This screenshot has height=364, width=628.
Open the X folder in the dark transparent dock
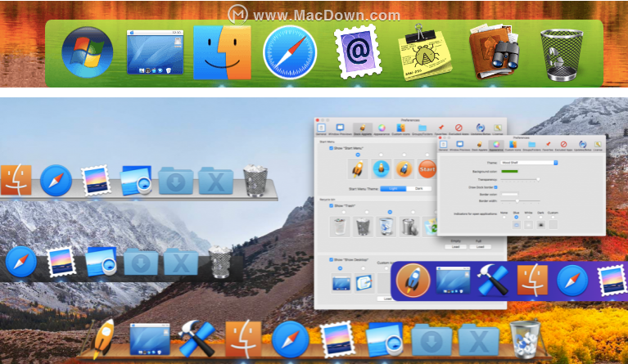pos(181,262)
